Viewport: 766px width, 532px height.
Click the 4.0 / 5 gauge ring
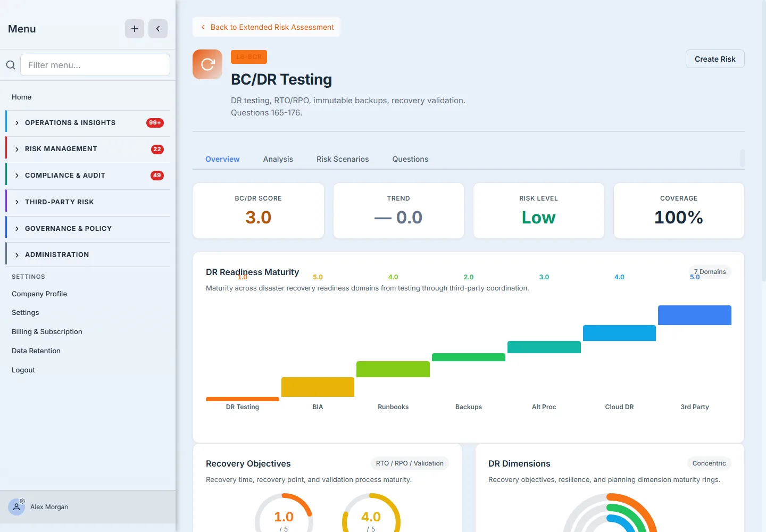click(x=371, y=513)
